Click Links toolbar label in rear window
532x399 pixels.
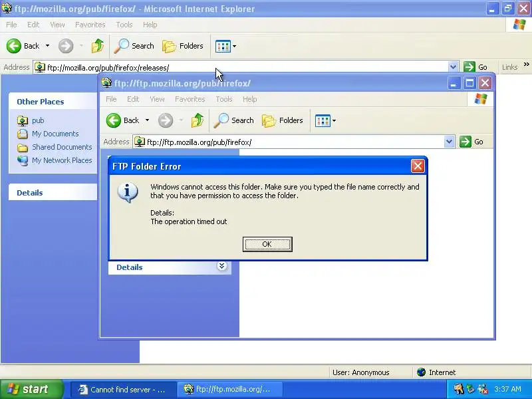point(509,67)
